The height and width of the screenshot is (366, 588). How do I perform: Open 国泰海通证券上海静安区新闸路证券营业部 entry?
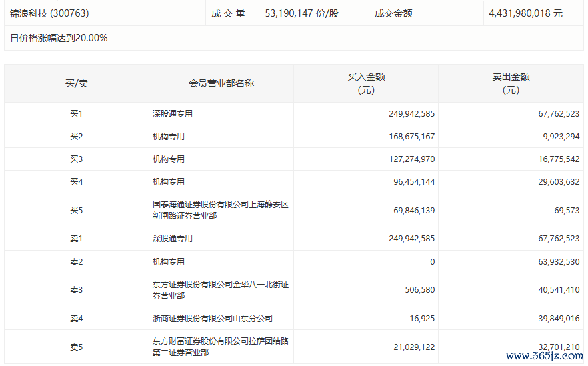[x=220, y=210]
